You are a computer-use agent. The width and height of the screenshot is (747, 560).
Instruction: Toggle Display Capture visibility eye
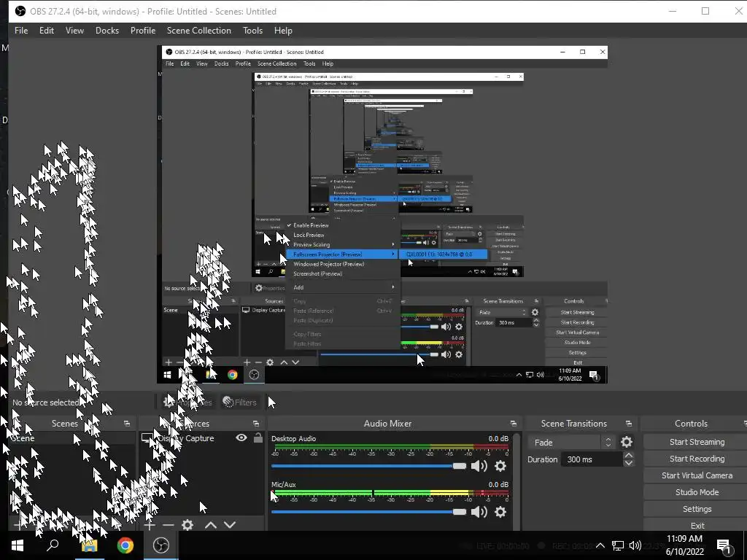pyautogui.click(x=241, y=437)
